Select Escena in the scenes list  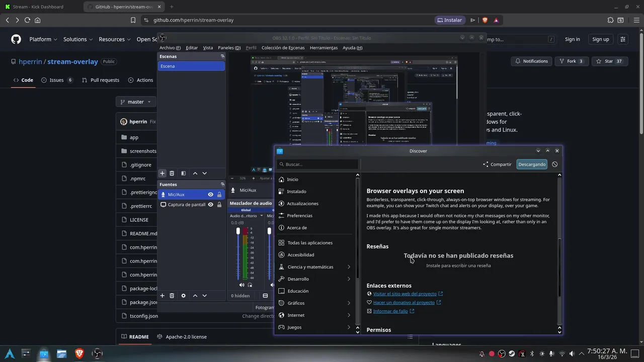pyautogui.click(x=191, y=66)
